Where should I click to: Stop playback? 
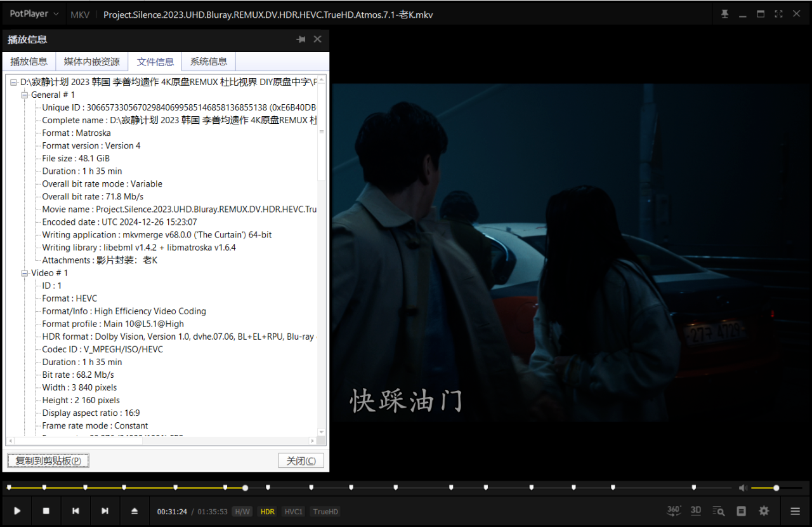pos(46,511)
